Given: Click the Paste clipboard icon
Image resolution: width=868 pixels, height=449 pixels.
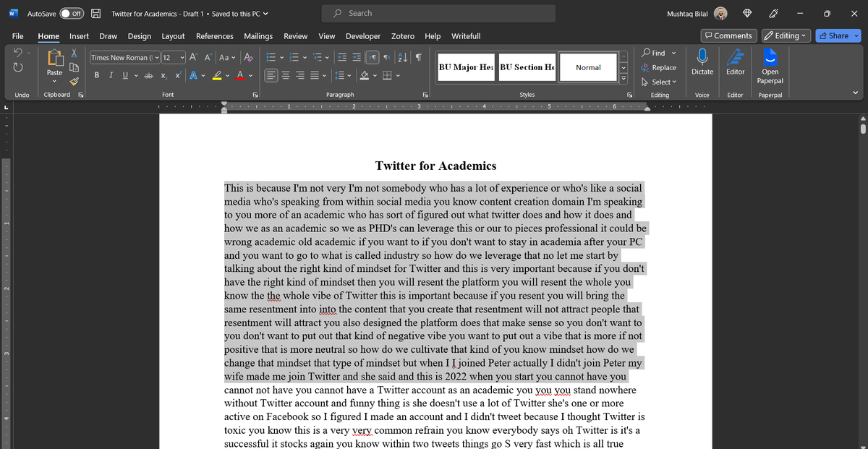Looking at the screenshot, I should tap(55, 57).
